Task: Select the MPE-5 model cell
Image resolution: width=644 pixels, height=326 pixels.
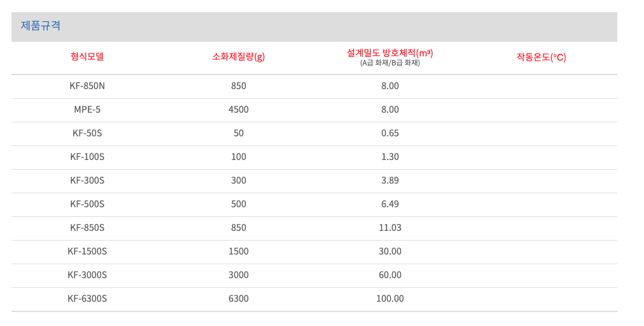Action: tap(87, 110)
